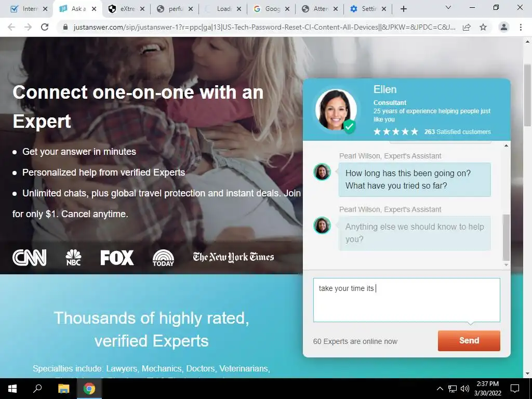Image resolution: width=532 pixels, height=399 pixels.
Task: Click The New York Times logo
Action: click(233, 257)
